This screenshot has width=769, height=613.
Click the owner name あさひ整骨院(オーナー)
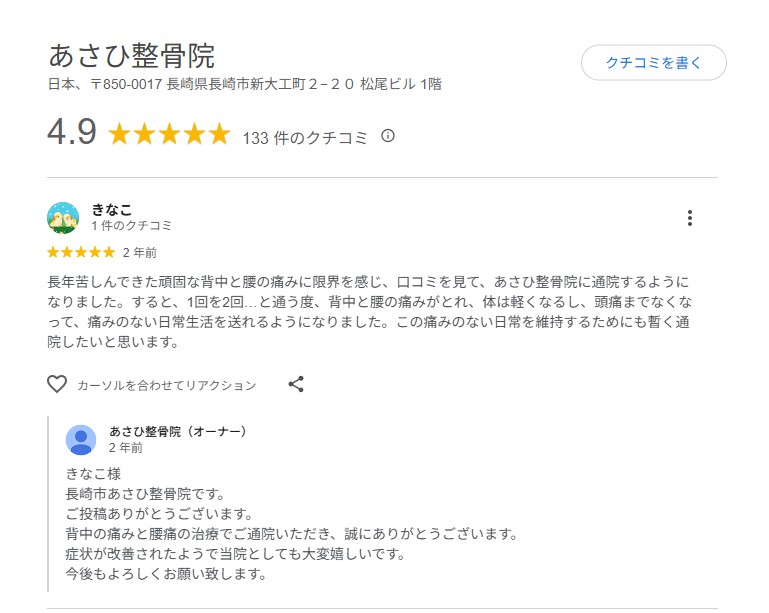point(177,432)
